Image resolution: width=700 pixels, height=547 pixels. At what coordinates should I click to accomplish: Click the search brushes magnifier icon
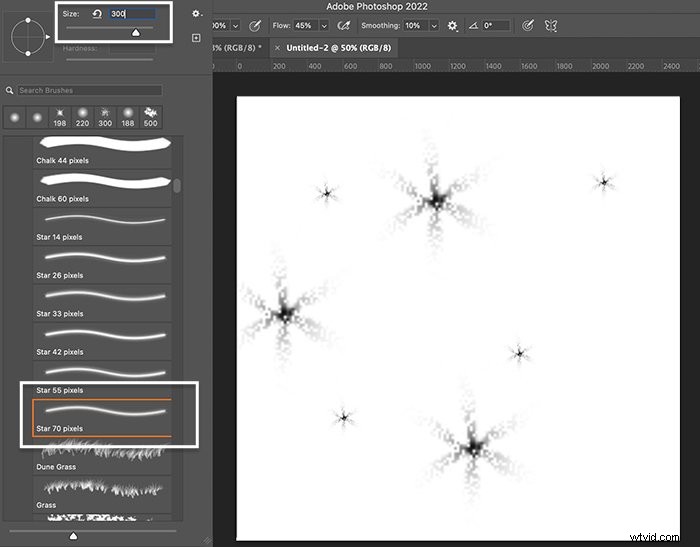[x=9, y=91]
